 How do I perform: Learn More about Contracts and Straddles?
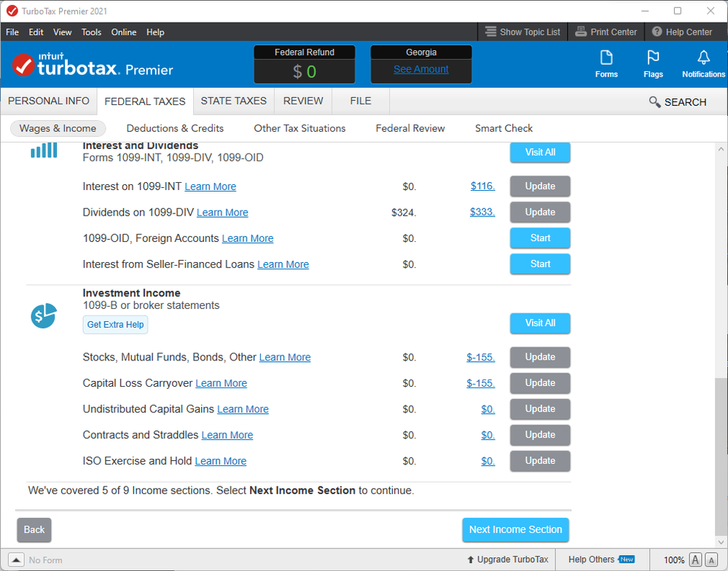coord(227,435)
